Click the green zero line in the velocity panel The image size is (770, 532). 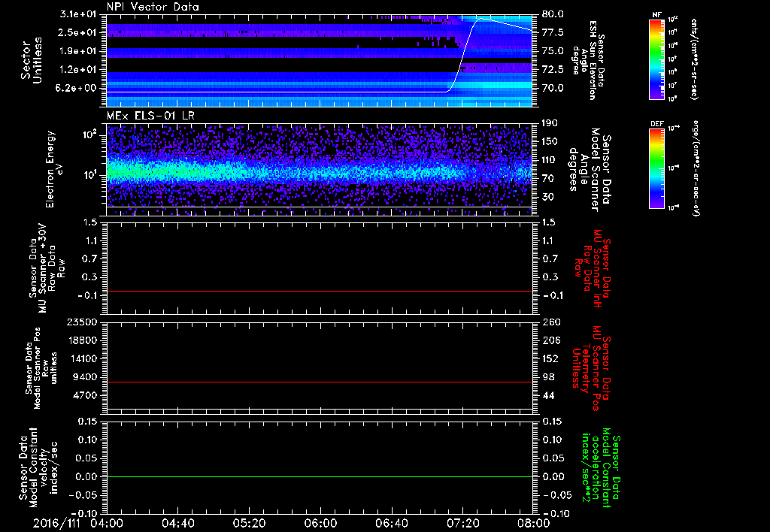pyautogui.click(x=319, y=476)
